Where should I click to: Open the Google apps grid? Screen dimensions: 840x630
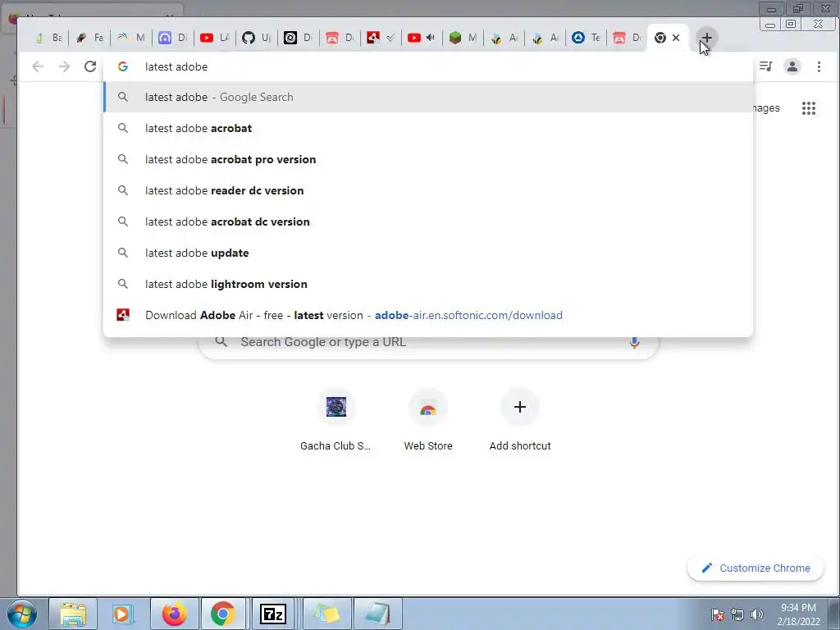click(x=808, y=108)
